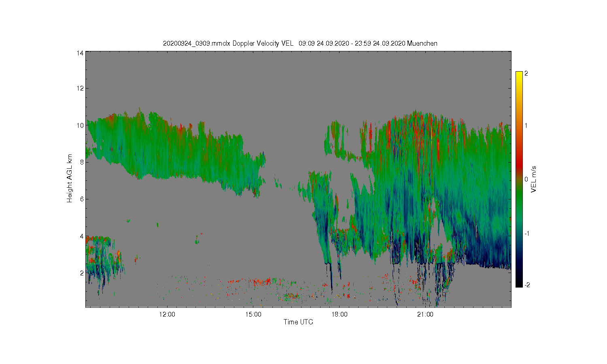The height and width of the screenshot is (364, 607).
Task: Click the colorbar label -1
Action: click(x=527, y=234)
